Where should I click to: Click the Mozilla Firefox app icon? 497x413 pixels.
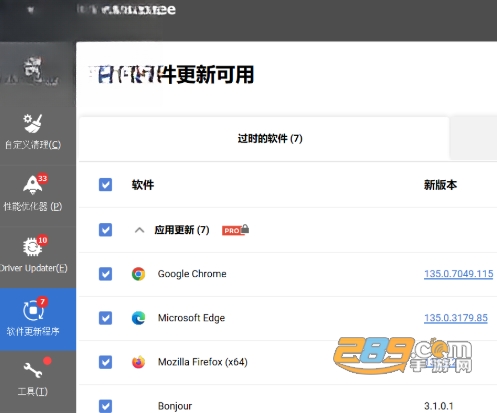click(x=138, y=362)
